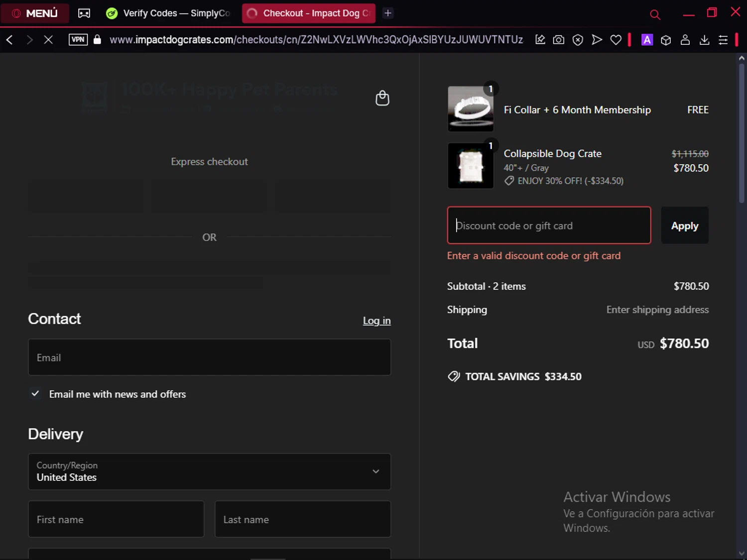747x560 pixels.
Task: Open the page edit/share icon in address bar
Action: (x=540, y=40)
